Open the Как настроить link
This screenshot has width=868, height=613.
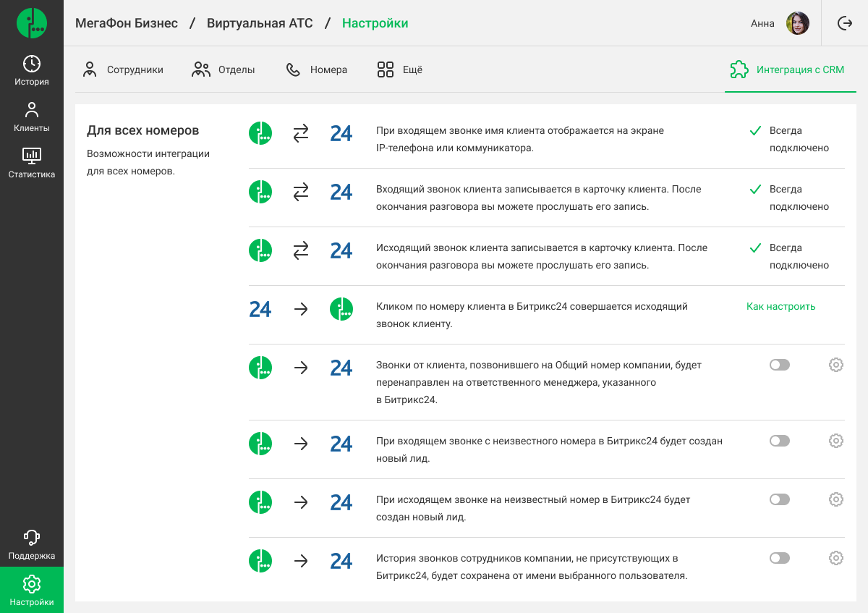[x=781, y=306]
